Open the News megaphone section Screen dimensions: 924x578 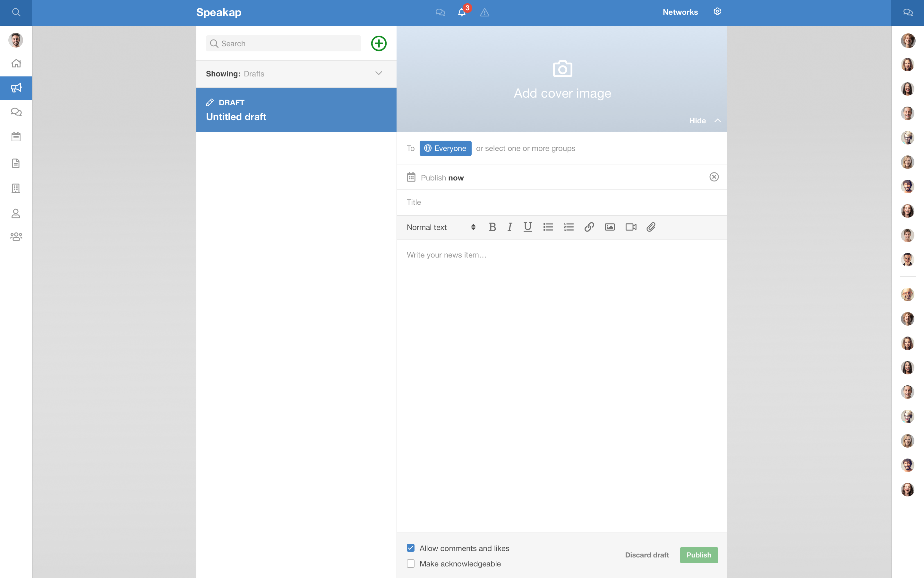tap(16, 88)
